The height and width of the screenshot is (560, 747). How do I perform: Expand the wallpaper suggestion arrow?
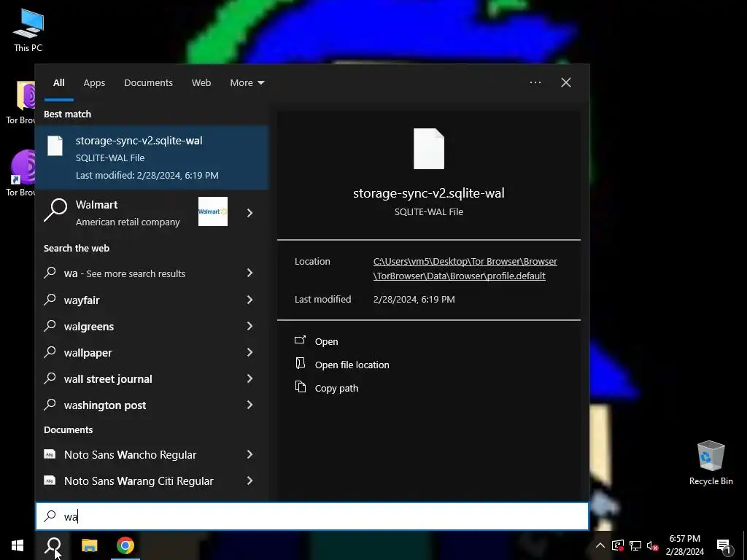coord(249,352)
